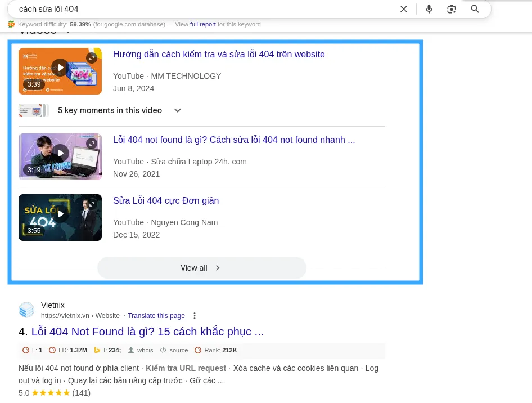The height and width of the screenshot is (403, 532).
Task: Click the keyword difficulty gauge indicator
Action: coord(11,24)
